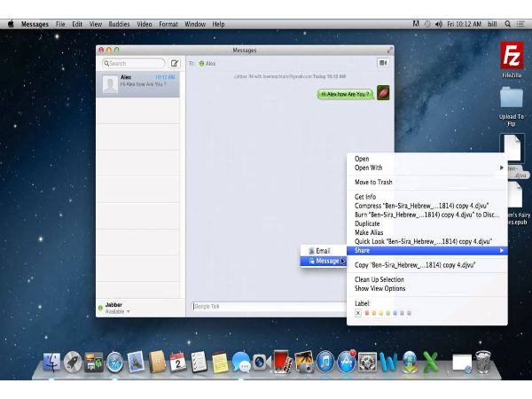Screen dimensions: 532x399
Task: Open Launchpad from the Dock
Action: point(73,362)
